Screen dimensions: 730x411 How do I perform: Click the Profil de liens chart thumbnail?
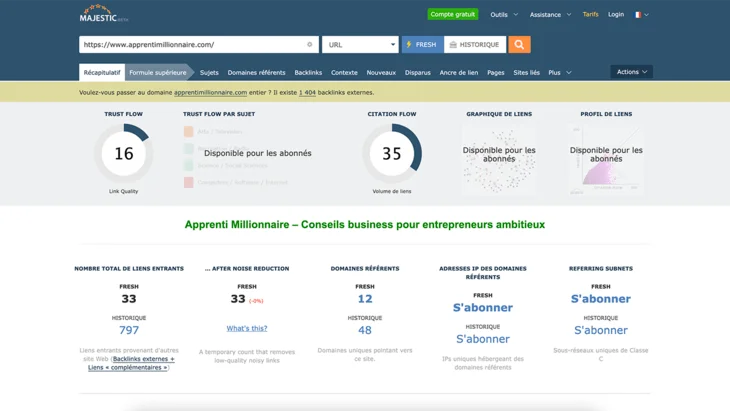pyautogui.click(x=606, y=159)
